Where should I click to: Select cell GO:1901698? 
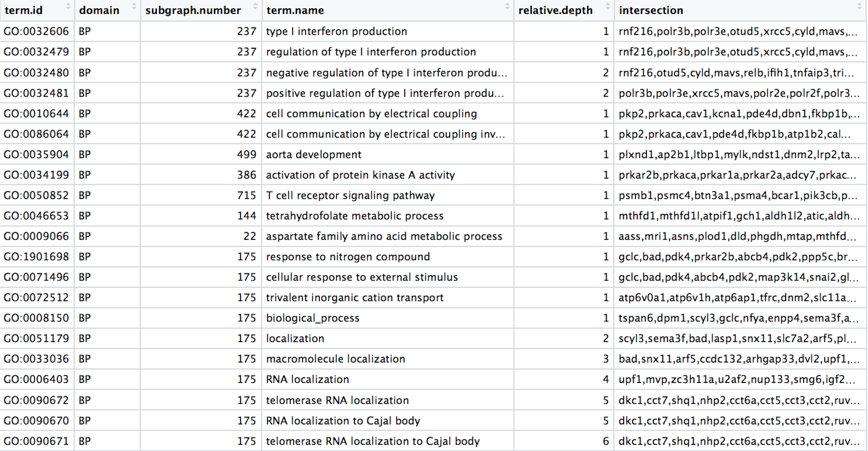pyautogui.click(x=37, y=257)
